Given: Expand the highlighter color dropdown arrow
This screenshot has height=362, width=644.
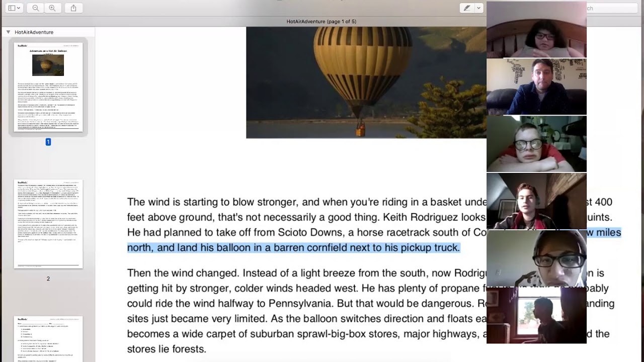Looking at the screenshot, I should click(x=478, y=8).
